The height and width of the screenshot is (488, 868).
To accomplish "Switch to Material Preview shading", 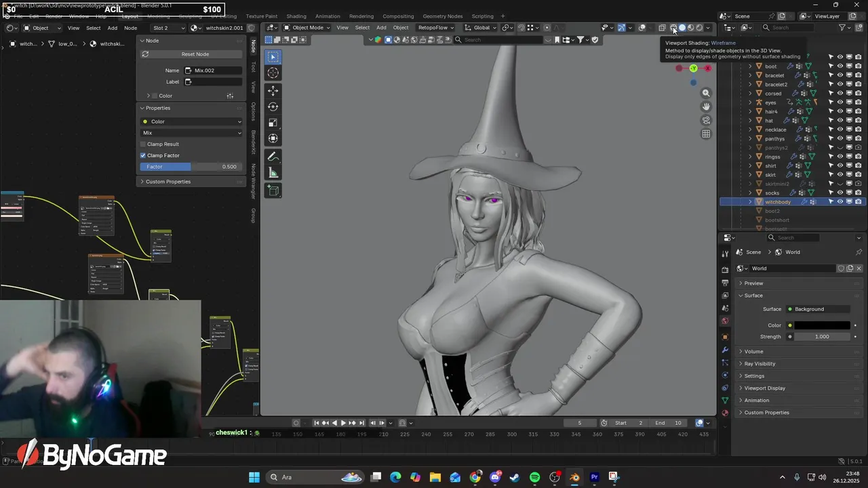I will point(691,28).
